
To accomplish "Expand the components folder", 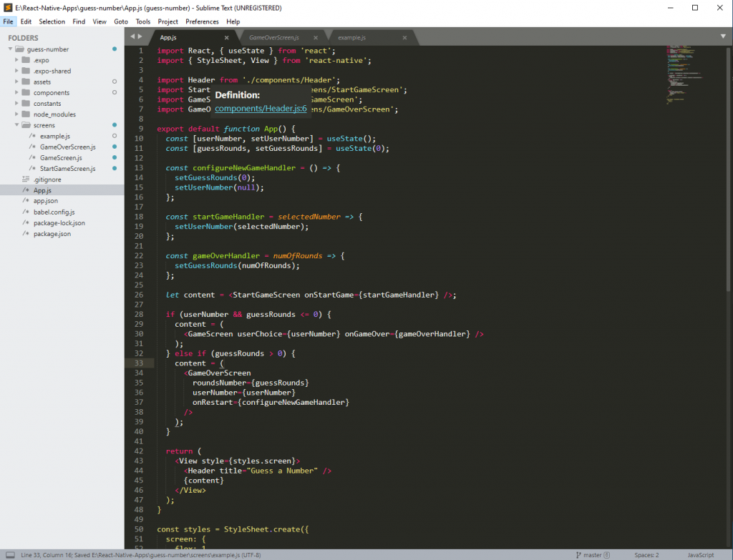I will click(17, 92).
